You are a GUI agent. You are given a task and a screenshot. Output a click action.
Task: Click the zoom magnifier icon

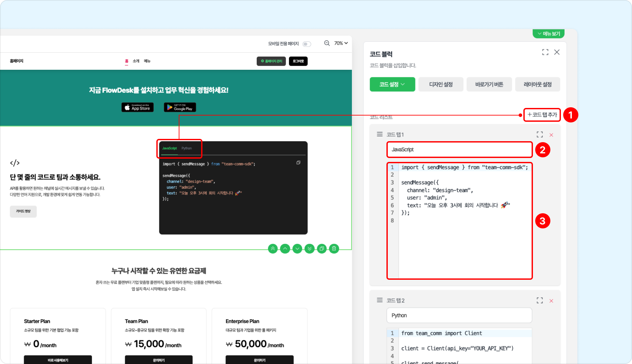coord(327,43)
